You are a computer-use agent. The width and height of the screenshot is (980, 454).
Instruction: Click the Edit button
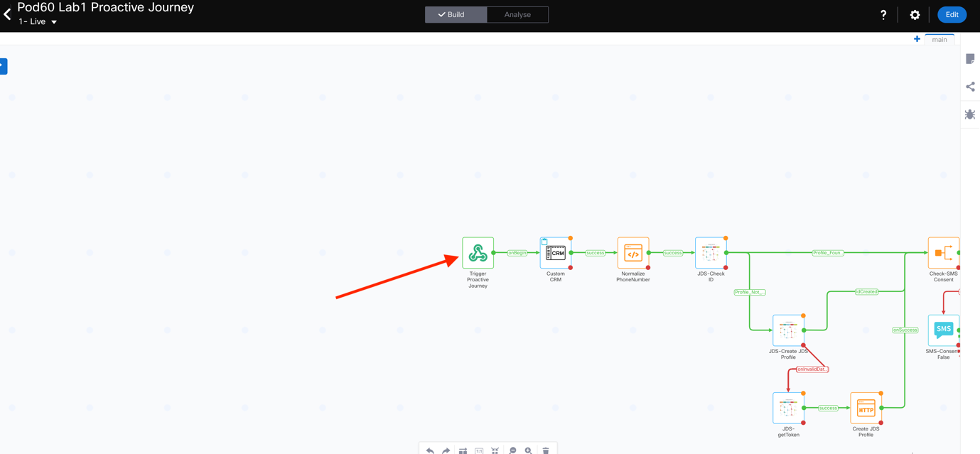(952, 14)
